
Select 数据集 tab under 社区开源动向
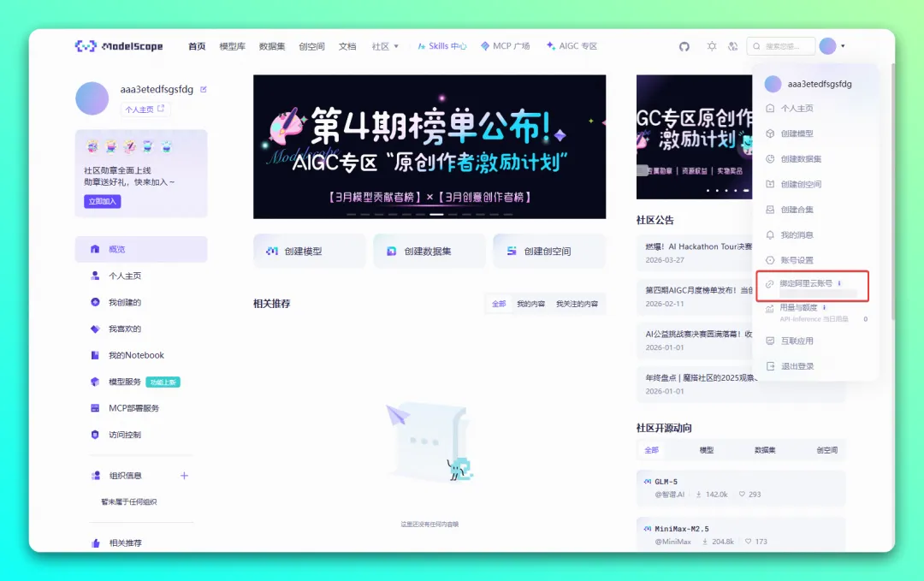click(765, 450)
